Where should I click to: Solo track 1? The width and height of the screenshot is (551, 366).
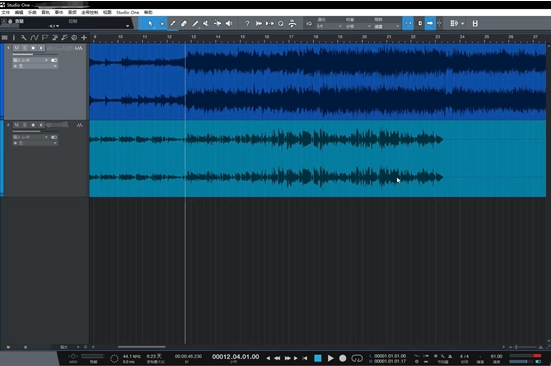click(x=25, y=48)
